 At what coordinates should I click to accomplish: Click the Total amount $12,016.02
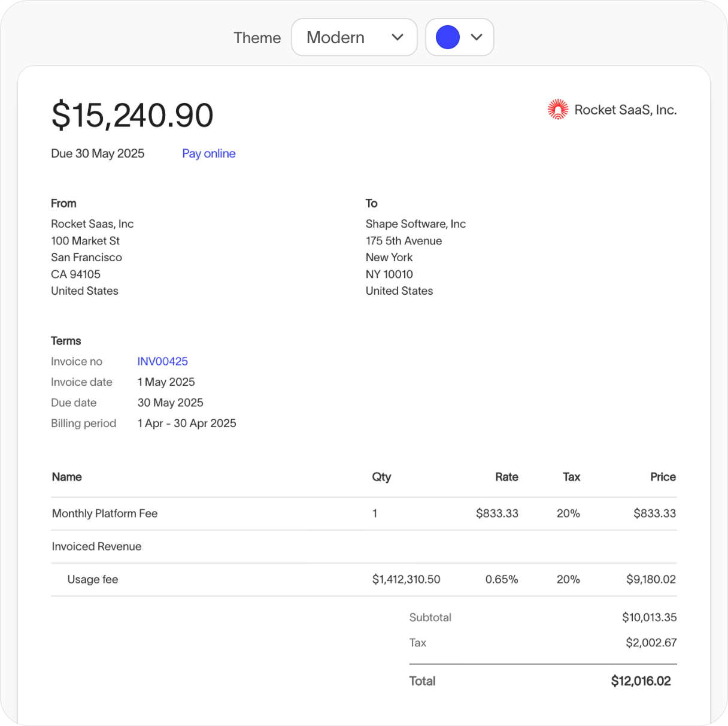(x=641, y=681)
